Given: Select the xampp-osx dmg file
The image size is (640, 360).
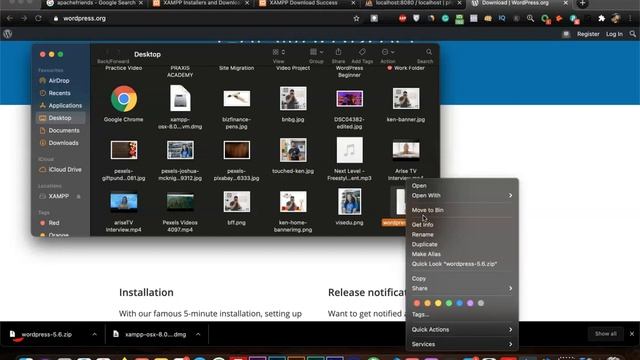Looking at the screenshot, I should (180, 99).
